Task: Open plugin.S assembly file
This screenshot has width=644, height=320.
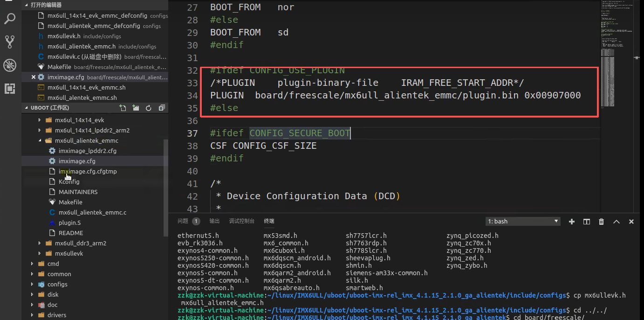Action: click(69, 223)
